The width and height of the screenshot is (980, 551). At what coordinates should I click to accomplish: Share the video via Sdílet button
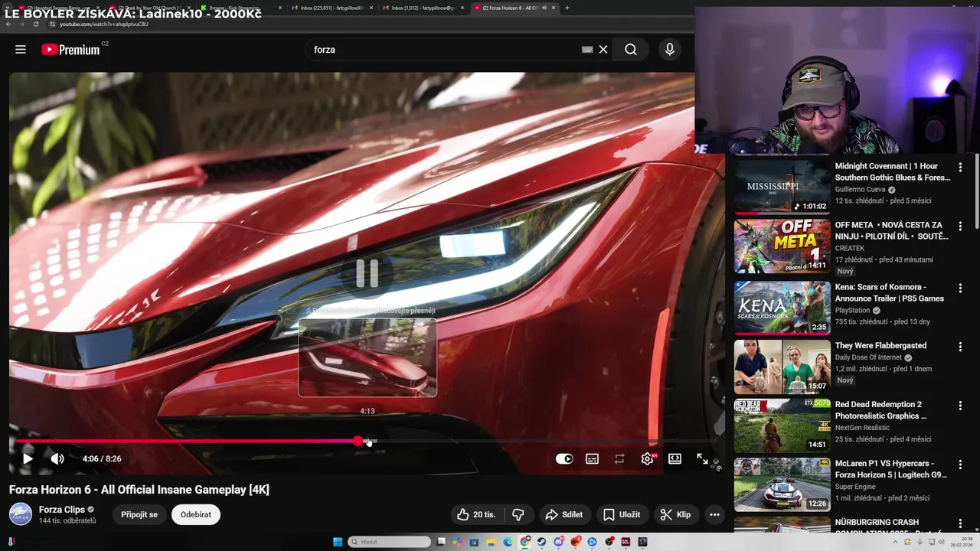click(x=564, y=514)
